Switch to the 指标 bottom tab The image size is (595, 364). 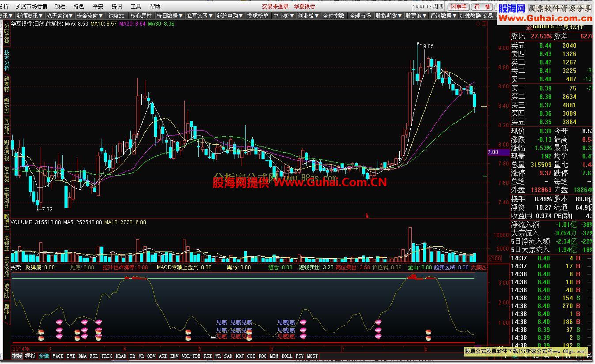pos(17,356)
